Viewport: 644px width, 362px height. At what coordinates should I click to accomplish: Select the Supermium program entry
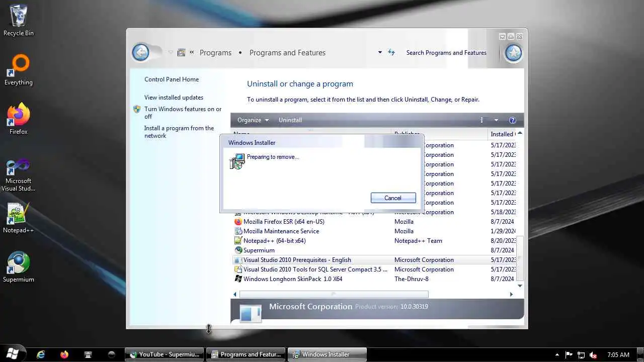(x=374, y=250)
